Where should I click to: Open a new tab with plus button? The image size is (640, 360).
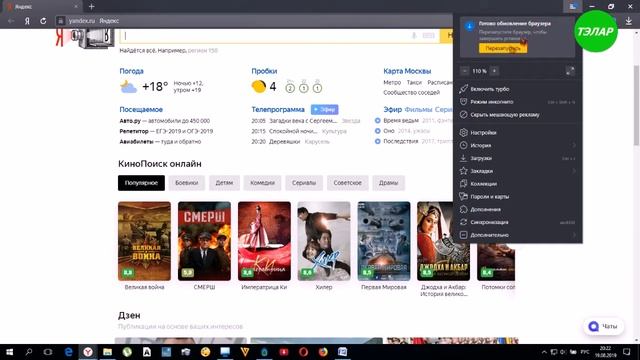coord(91,7)
